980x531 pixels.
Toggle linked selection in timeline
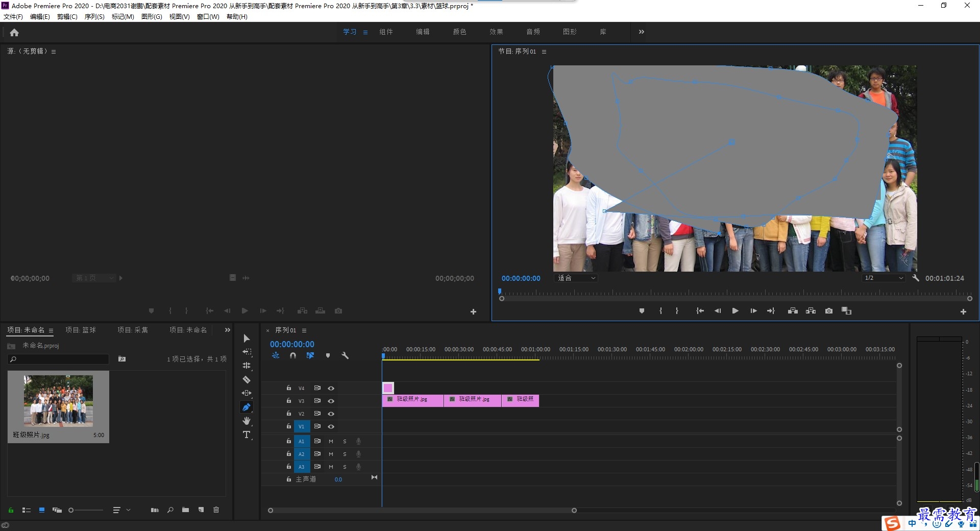click(310, 355)
